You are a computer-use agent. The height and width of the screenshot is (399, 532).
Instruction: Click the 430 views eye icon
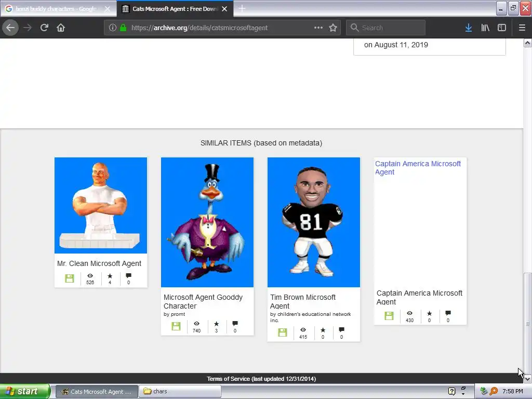409,313
